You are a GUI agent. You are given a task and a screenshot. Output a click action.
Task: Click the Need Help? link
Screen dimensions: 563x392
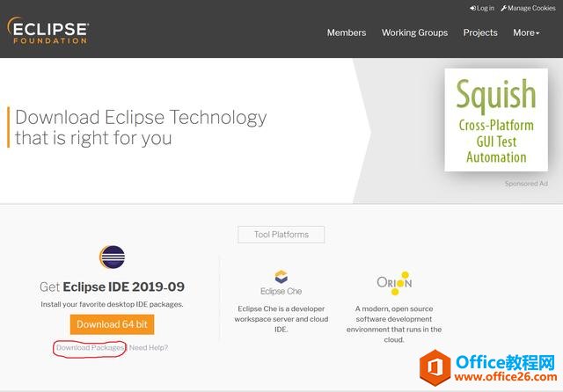pos(149,347)
